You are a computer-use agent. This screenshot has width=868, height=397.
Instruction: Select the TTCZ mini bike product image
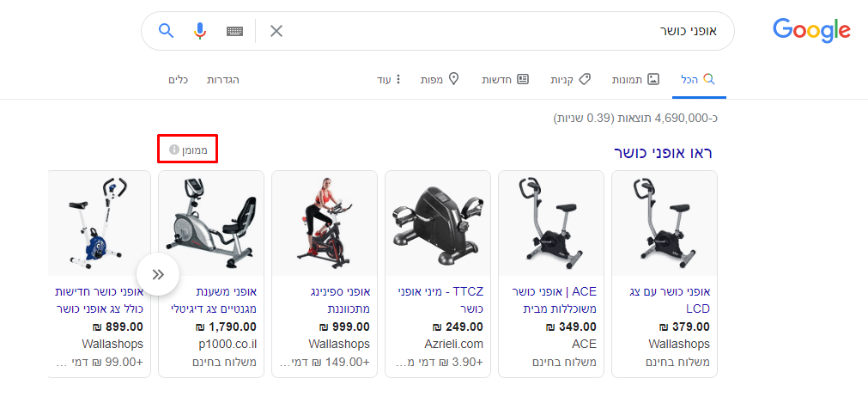tap(437, 223)
